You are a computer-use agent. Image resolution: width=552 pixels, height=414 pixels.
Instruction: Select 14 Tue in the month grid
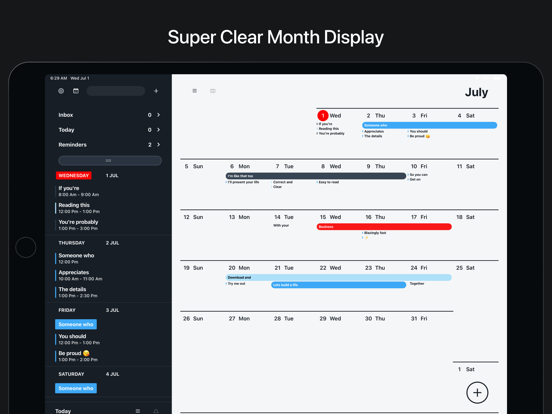tap(284, 217)
